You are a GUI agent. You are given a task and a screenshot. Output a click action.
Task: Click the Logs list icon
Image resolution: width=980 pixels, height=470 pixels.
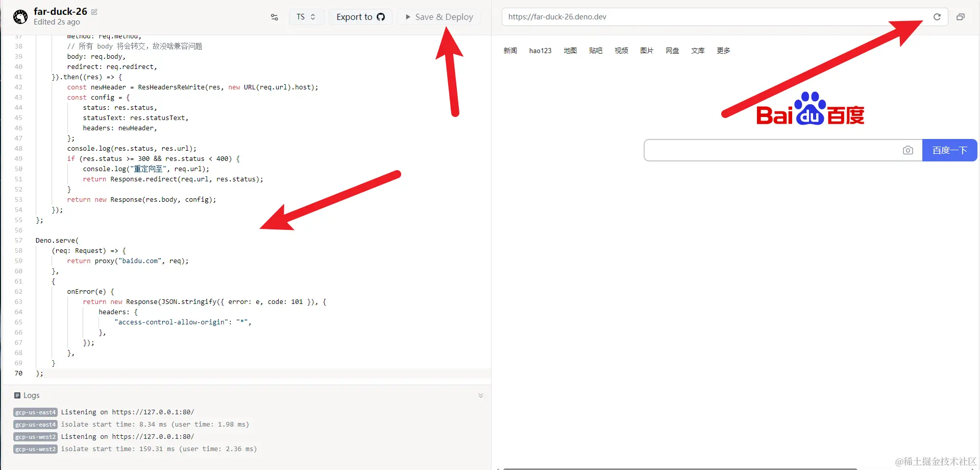pyautogui.click(x=17, y=395)
